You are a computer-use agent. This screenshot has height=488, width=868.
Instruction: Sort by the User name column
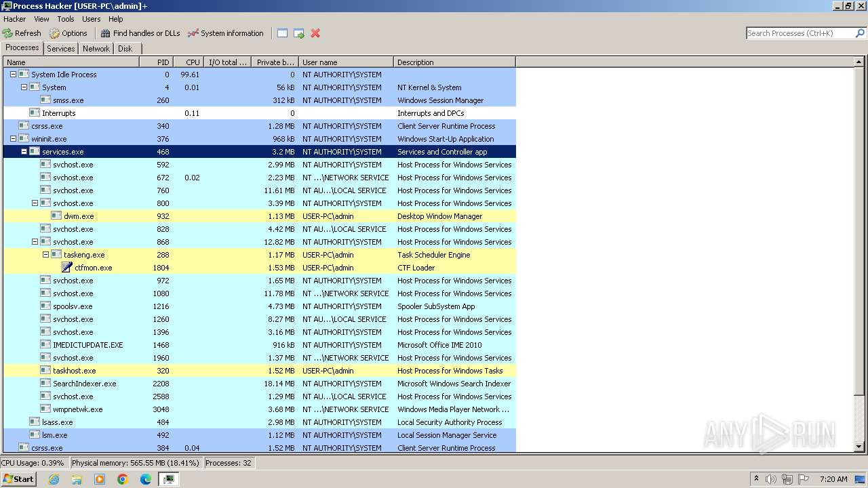346,62
